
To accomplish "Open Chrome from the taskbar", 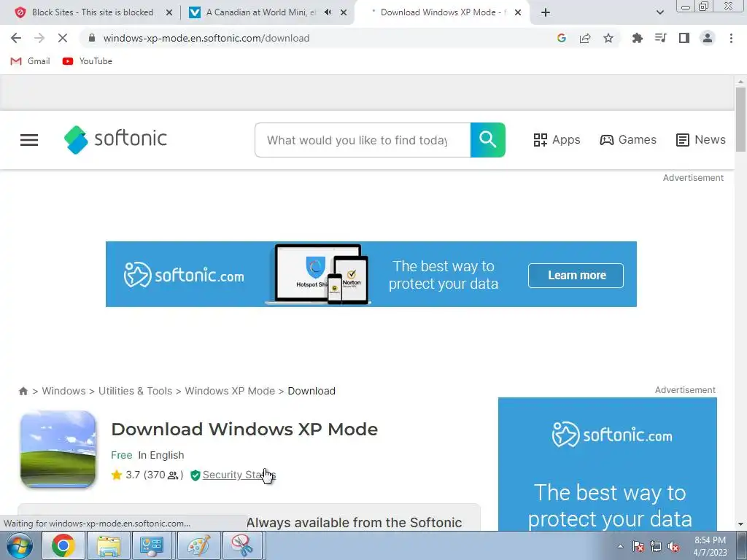I will coord(63,545).
